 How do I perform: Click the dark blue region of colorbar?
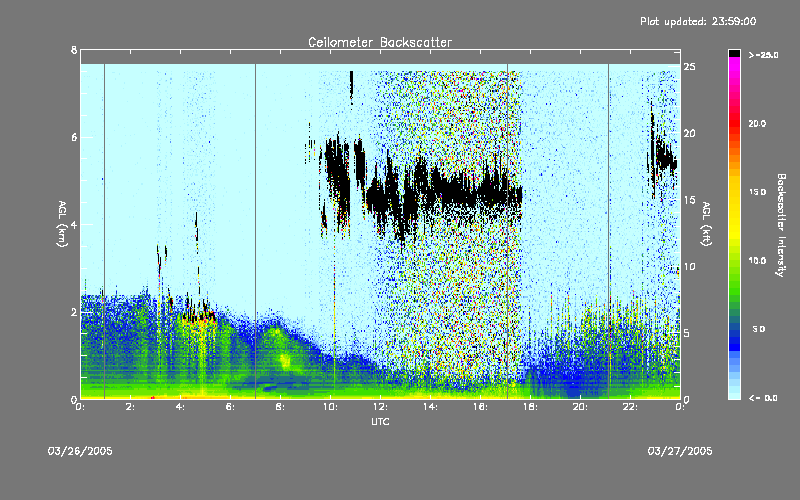click(734, 339)
